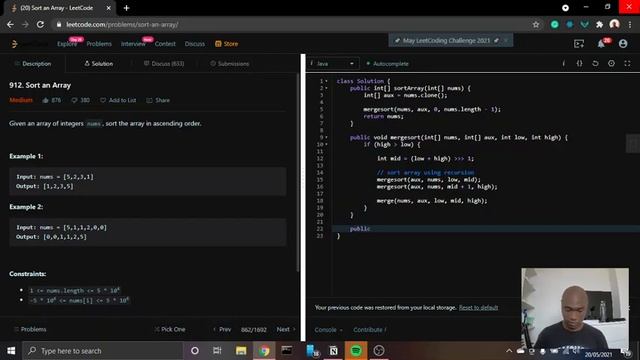The width and height of the screenshot is (640, 360).
Task: Open a new browser tab
Action: pyautogui.click(x=127, y=8)
